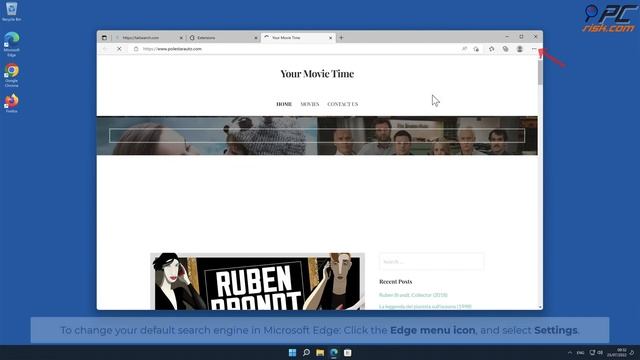
Task: Close the Your Movie Time tab
Action: coord(330,38)
